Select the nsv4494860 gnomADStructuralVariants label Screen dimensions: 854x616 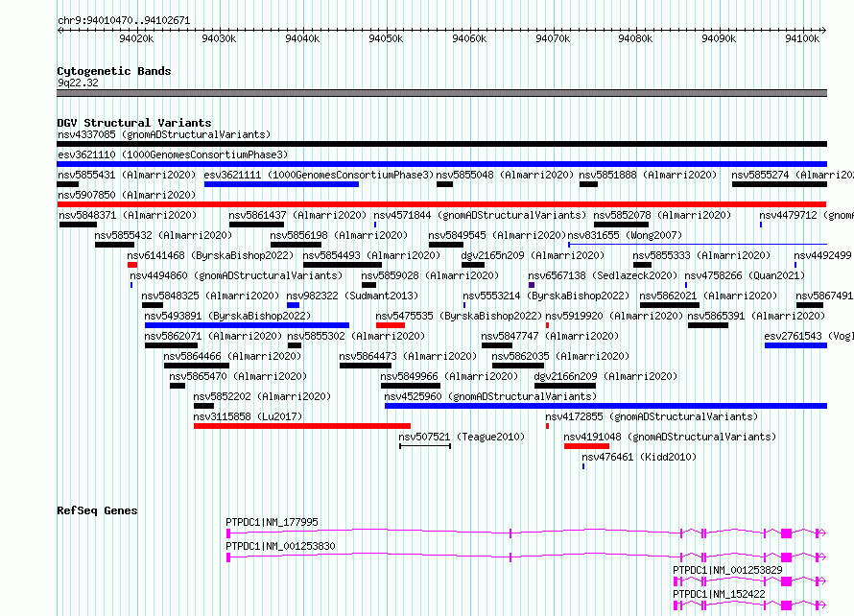click(236, 275)
